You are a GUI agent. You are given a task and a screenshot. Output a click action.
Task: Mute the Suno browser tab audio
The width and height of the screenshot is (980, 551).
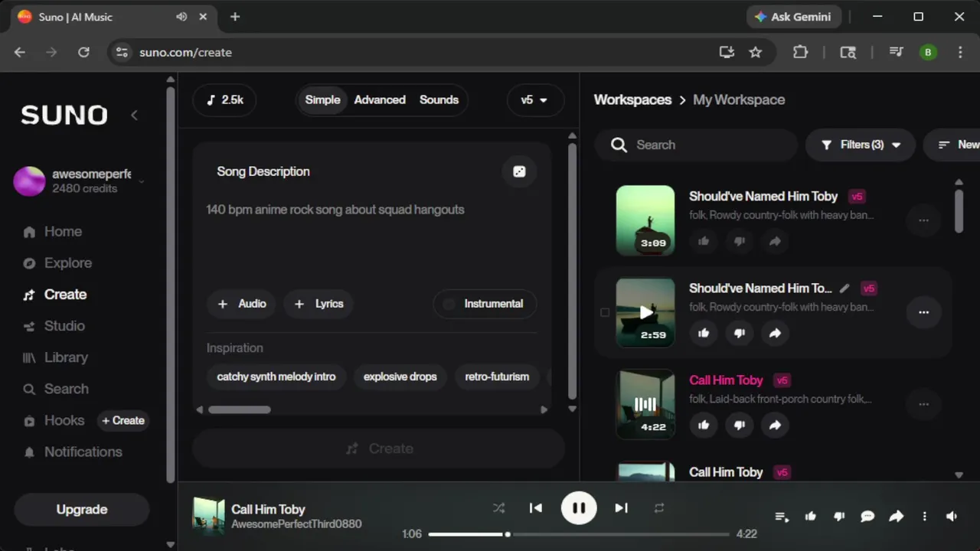181,17
